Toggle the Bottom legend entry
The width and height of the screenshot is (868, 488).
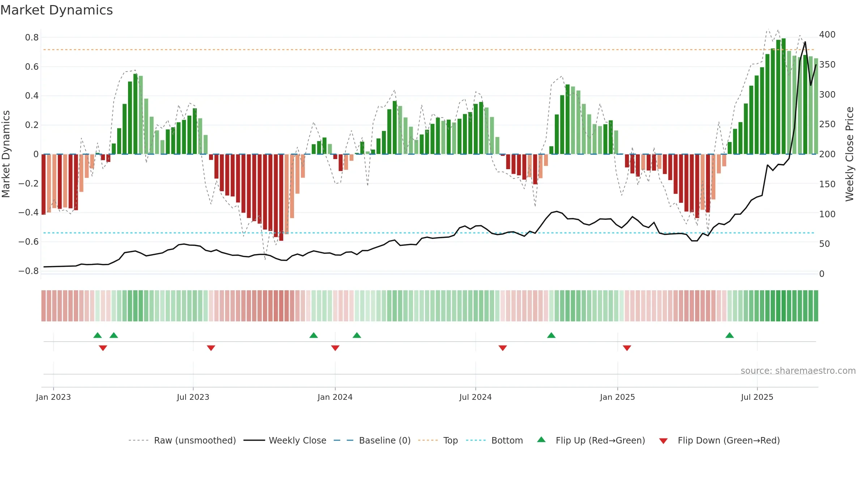(494, 440)
